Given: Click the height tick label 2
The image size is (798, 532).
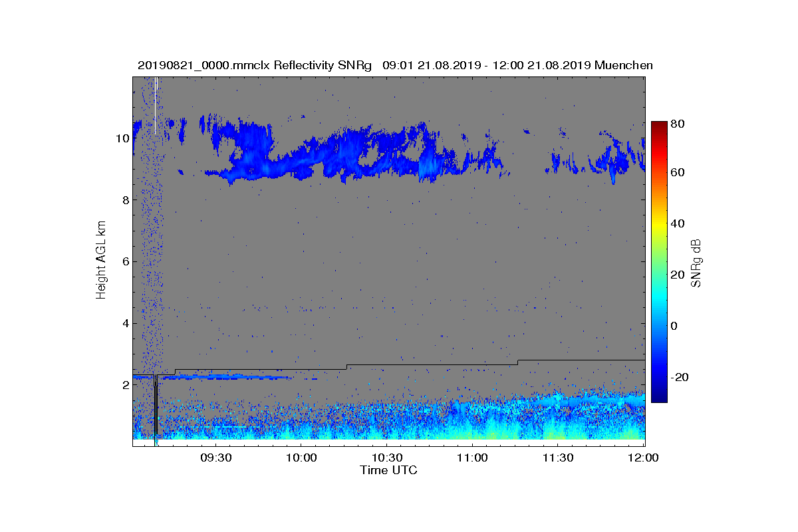Looking at the screenshot, I should pyautogui.click(x=124, y=385).
